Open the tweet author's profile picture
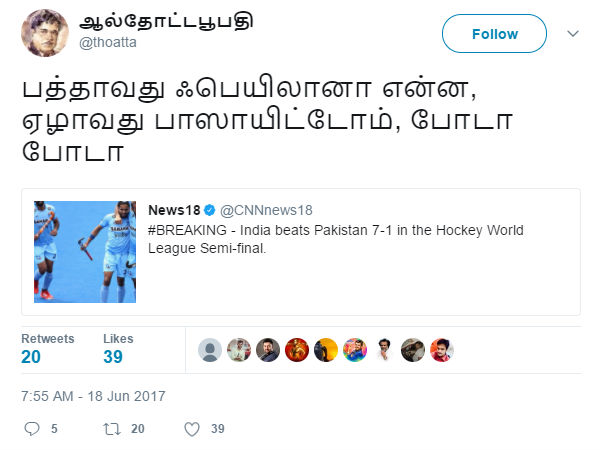Screen dimensions: 600x450 (x=45, y=33)
